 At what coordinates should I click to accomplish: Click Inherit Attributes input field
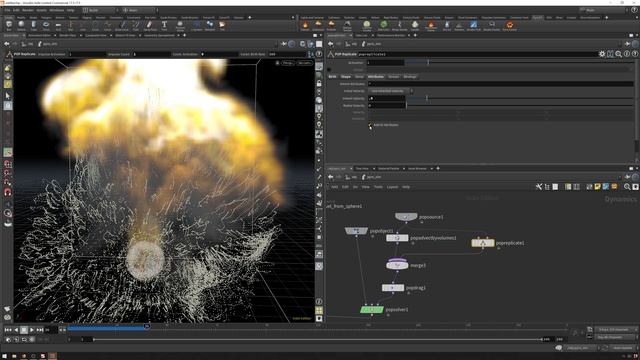coord(500,84)
